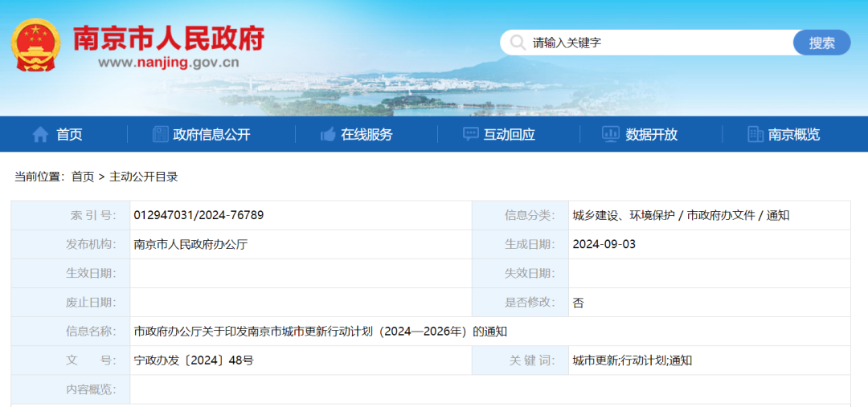Image resolution: width=868 pixels, height=407 pixels.
Task: Click the magnifier icon in search box
Action: [518, 43]
